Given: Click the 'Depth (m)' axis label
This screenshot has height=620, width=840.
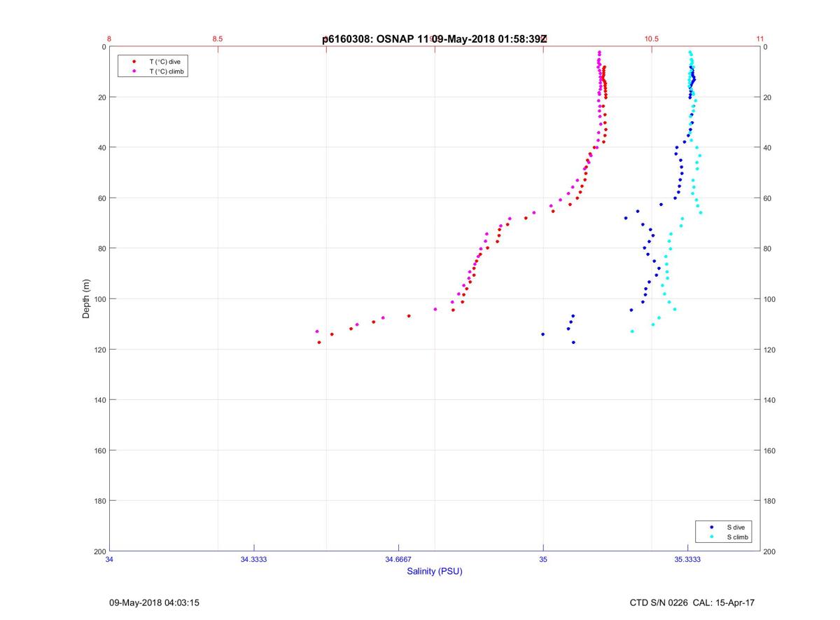Looking at the screenshot, I should (x=86, y=298).
